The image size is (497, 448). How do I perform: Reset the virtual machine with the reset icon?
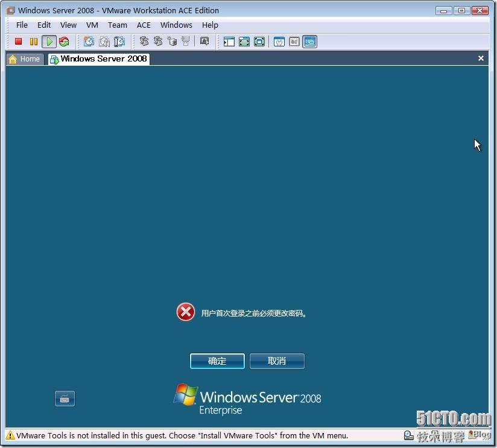(64, 42)
